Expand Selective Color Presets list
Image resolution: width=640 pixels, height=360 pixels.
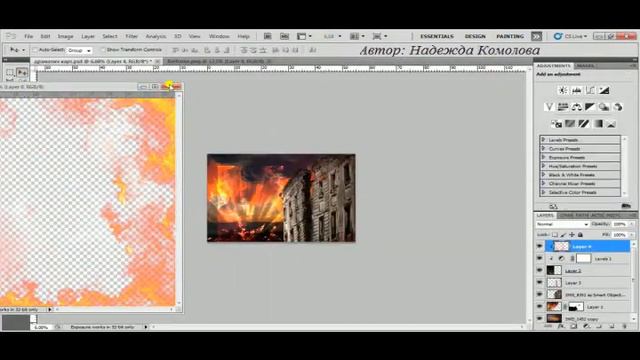pyautogui.click(x=543, y=192)
